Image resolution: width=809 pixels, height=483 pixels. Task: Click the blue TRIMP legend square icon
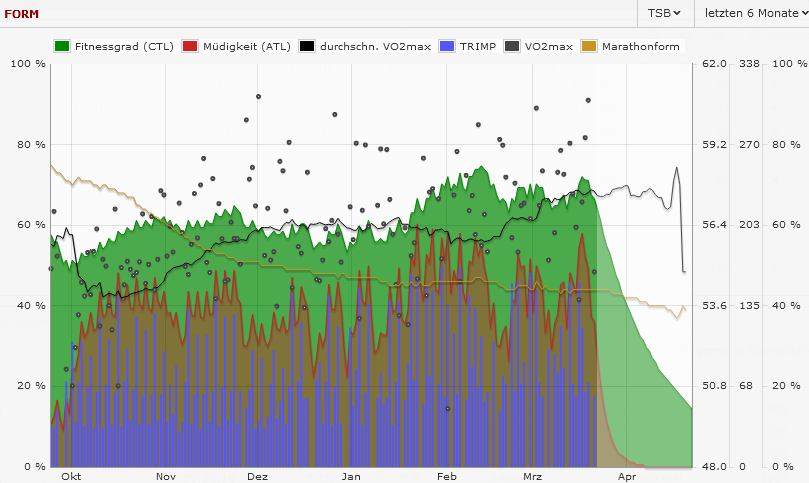click(x=447, y=46)
